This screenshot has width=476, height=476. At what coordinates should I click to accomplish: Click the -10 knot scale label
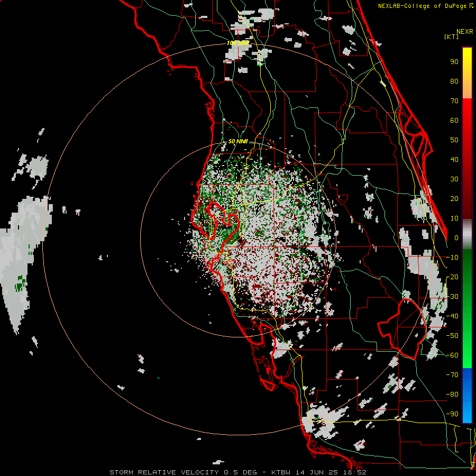[452, 258]
